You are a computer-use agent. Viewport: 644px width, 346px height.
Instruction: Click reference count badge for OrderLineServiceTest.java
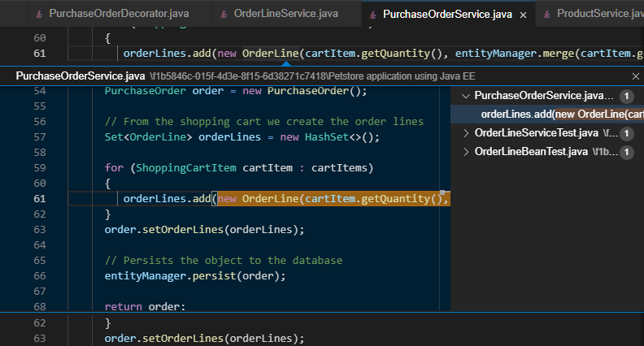(x=626, y=133)
